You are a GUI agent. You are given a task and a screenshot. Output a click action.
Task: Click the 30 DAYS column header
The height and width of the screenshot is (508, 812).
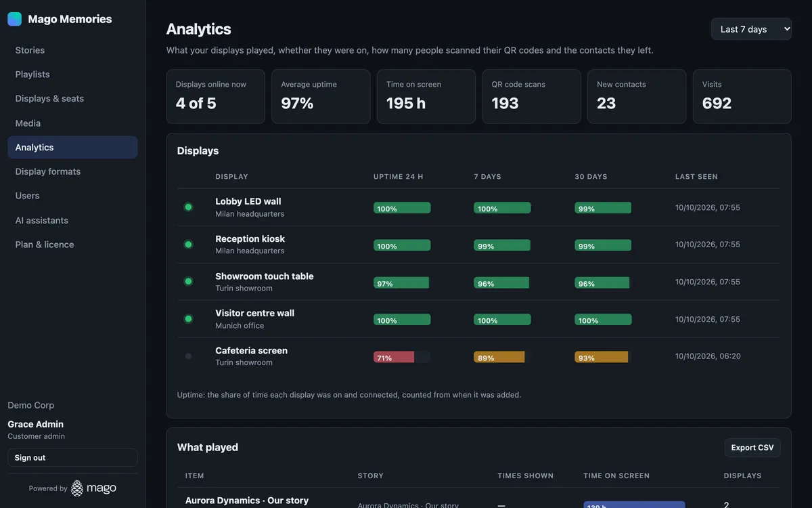[x=591, y=177]
